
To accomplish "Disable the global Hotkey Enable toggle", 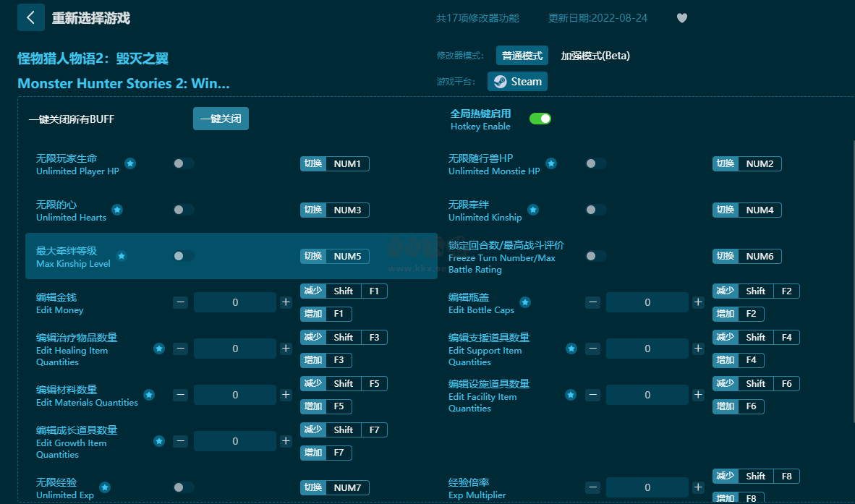I will click(540, 119).
